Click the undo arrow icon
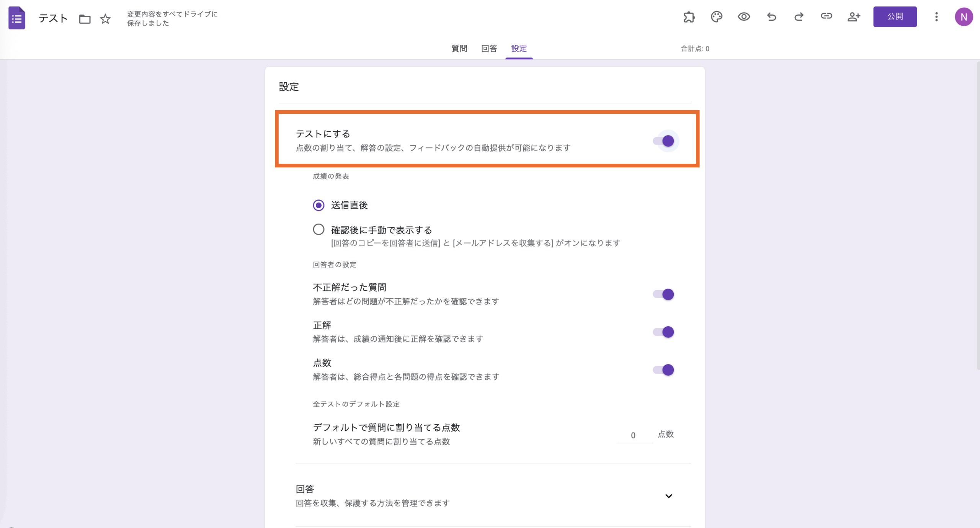 (771, 17)
